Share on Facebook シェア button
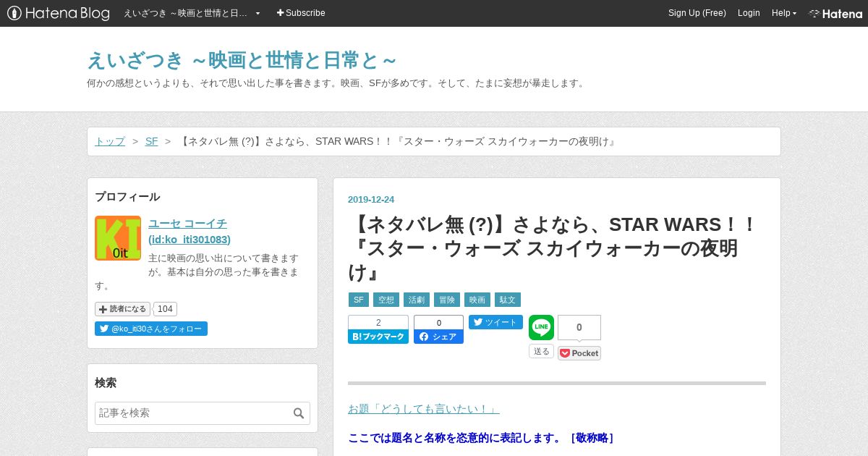868x456 pixels. pos(438,337)
